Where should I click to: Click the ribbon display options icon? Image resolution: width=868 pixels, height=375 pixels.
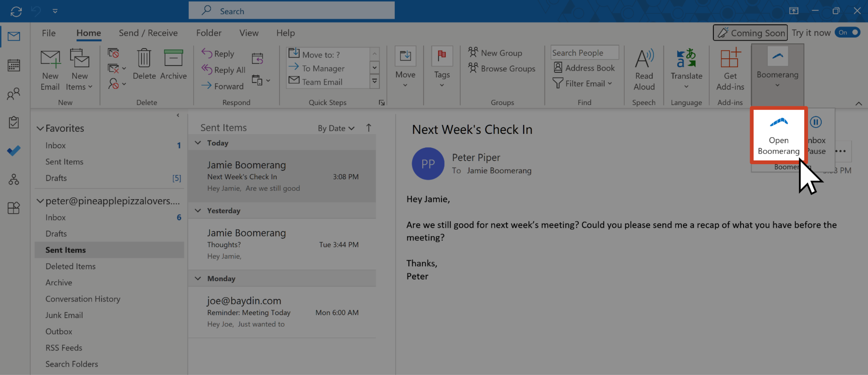click(x=794, y=11)
